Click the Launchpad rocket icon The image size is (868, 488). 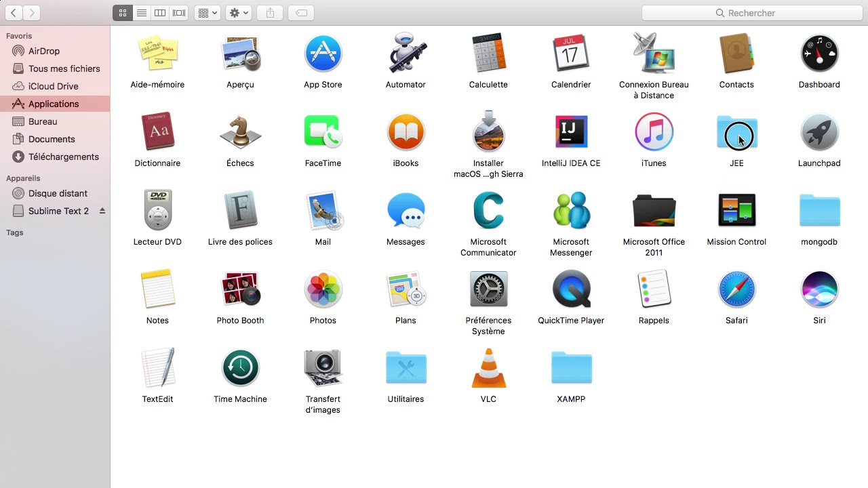[x=819, y=132]
